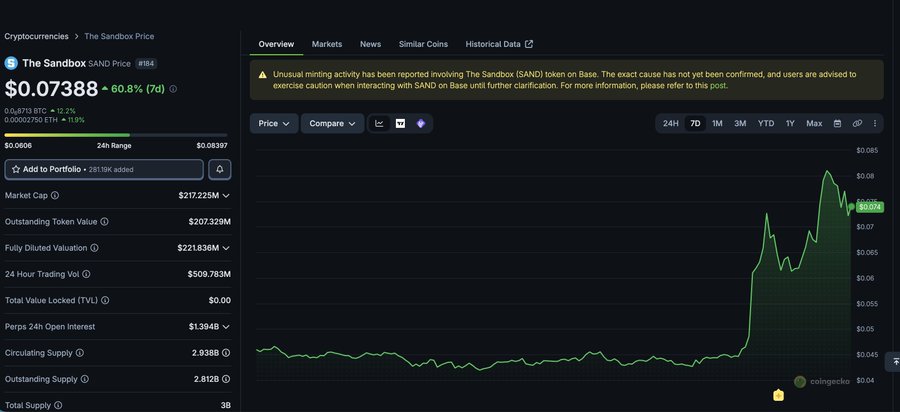Click the $207.329M token value

click(210, 221)
